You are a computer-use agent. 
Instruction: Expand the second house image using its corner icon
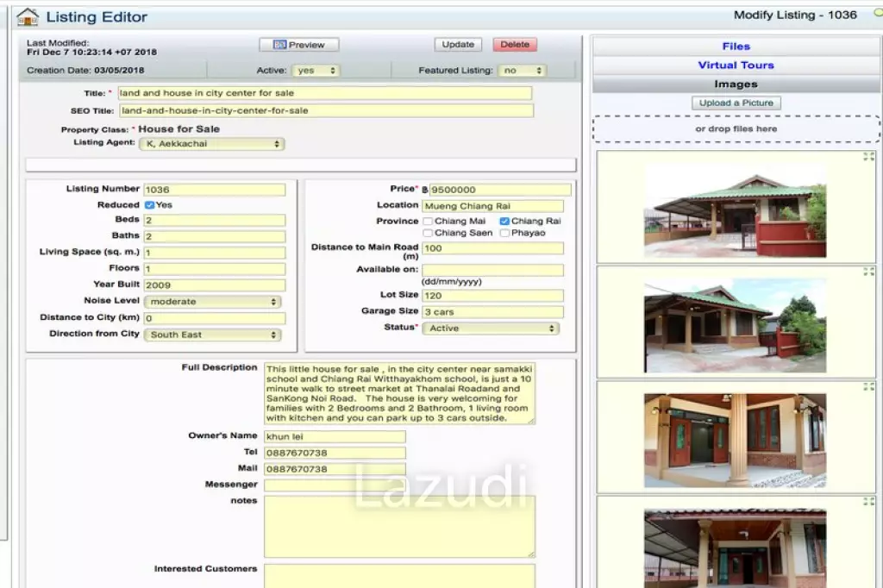(x=868, y=272)
